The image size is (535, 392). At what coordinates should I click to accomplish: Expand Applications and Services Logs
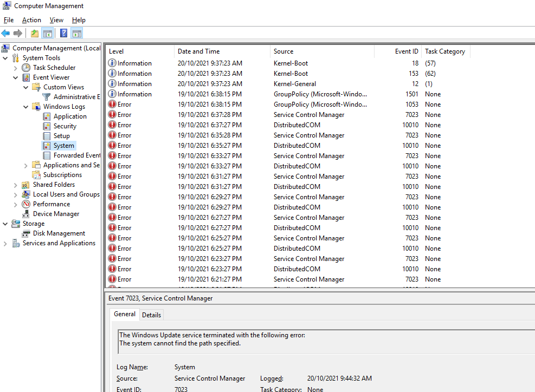coord(25,165)
